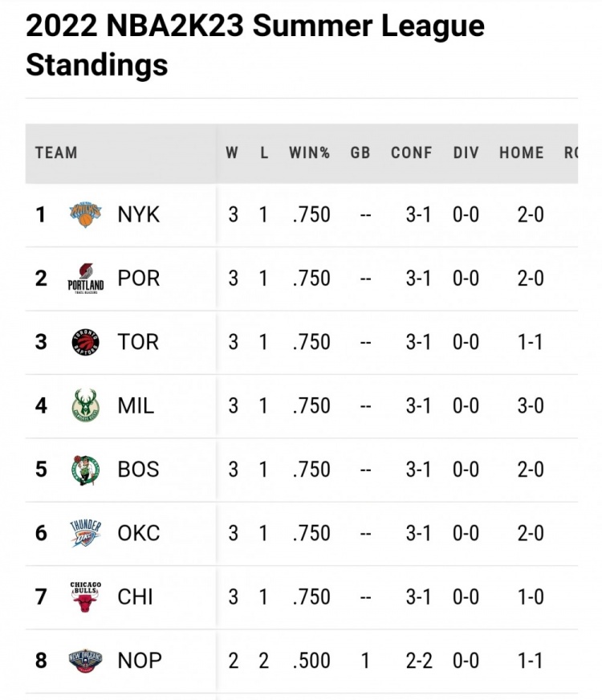Click the DIV column header
This screenshot has width=602, height=700.
(466, 153)
